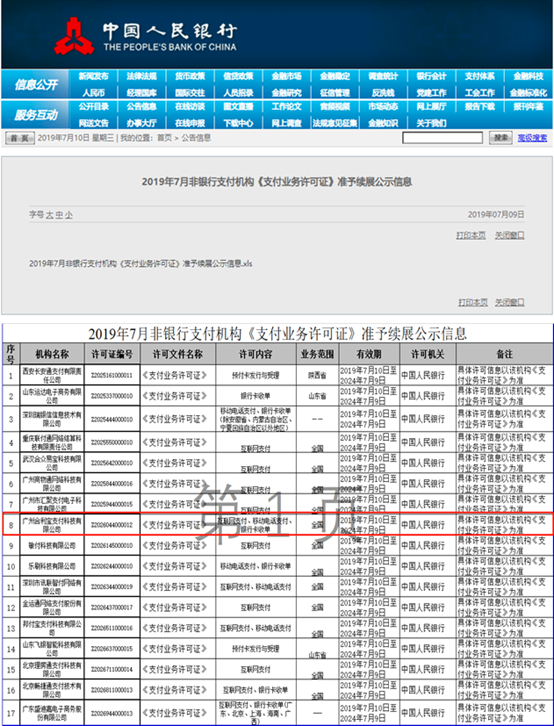Focus the site search input box
The height and width of the screenshot is (726, 554).
(442, 138)
